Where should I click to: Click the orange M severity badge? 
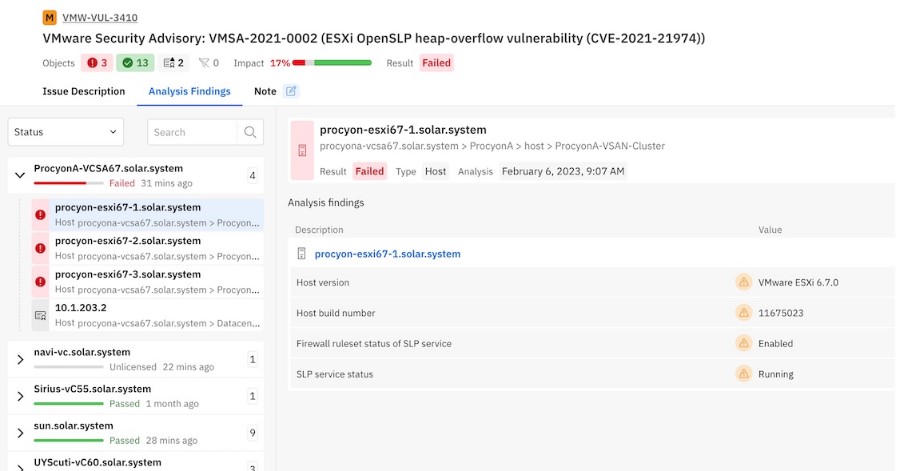pos(49,18)
